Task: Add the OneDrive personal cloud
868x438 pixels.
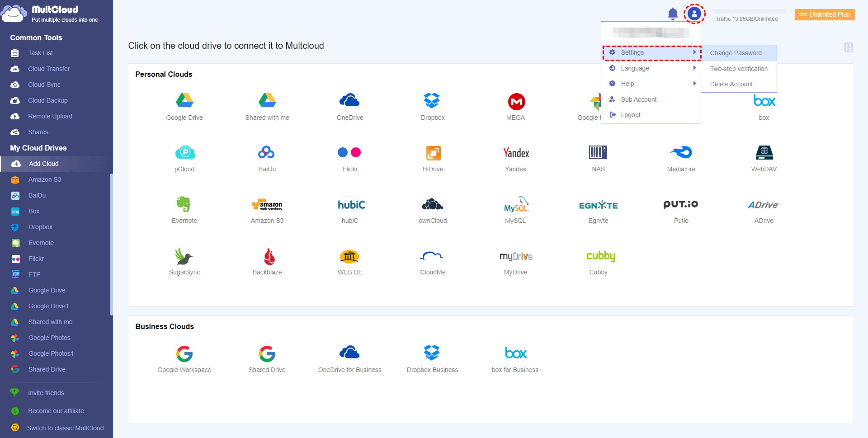Action: (350, 100)
